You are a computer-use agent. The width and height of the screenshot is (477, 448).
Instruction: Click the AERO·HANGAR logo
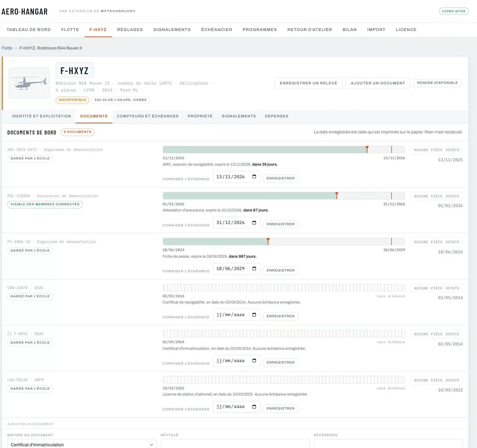coord(25,12)
